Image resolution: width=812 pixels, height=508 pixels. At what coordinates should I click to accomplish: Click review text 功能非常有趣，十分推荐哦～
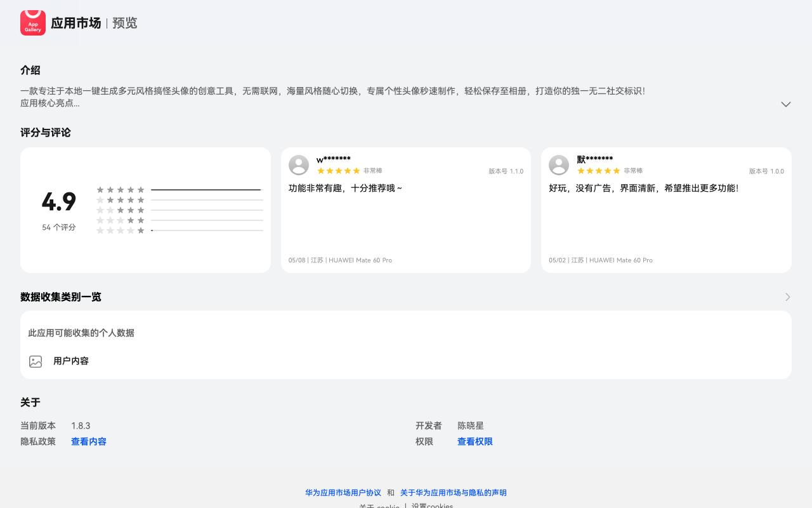click(x=345, y=188)
